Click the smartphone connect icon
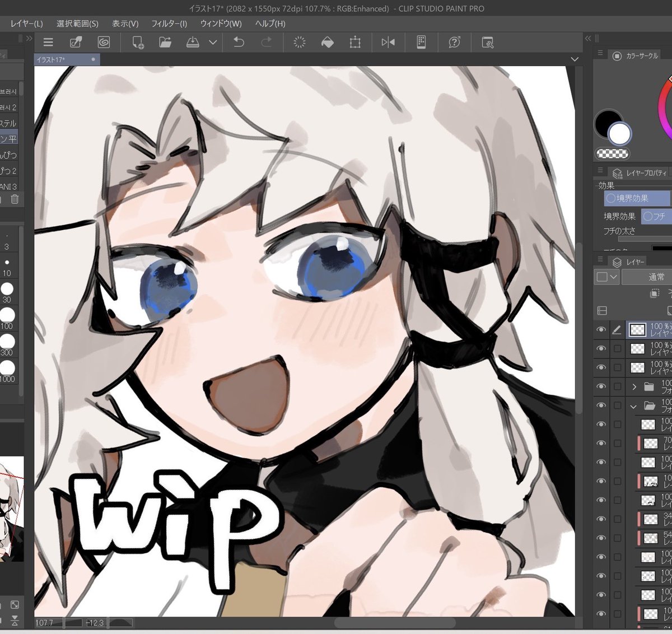Viewport: 672px width, 634px height. (x=422, y=43)
